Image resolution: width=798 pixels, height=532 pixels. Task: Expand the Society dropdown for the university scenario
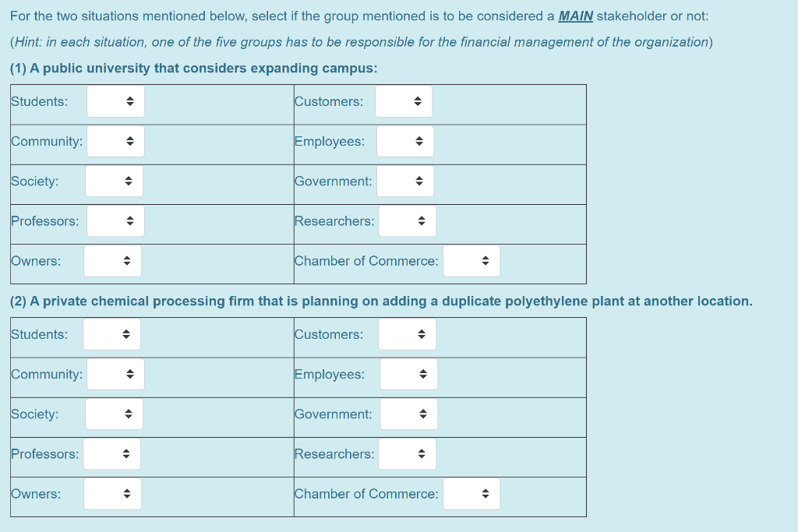pyautogui.click(x=114, y=181)
